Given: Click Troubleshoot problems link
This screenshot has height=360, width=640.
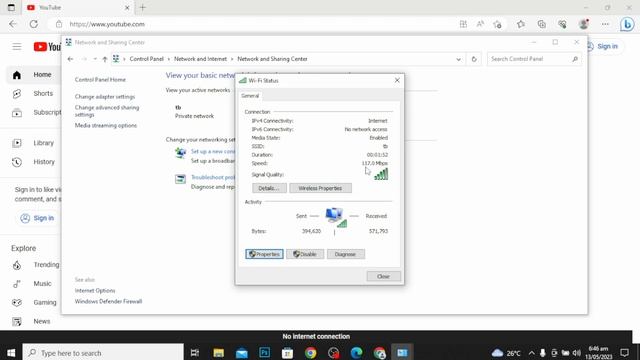Looking at the screenshot, I should coord(213,177).
